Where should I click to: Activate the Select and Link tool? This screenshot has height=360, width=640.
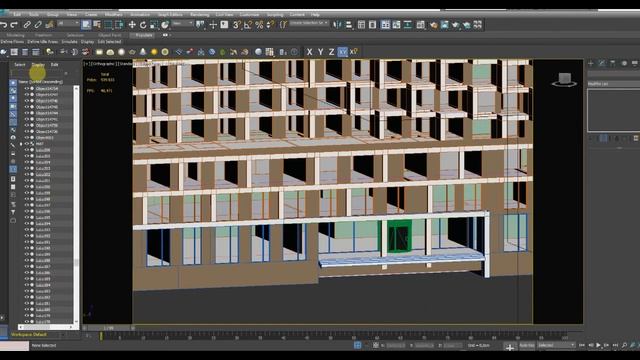click(27, 25)
